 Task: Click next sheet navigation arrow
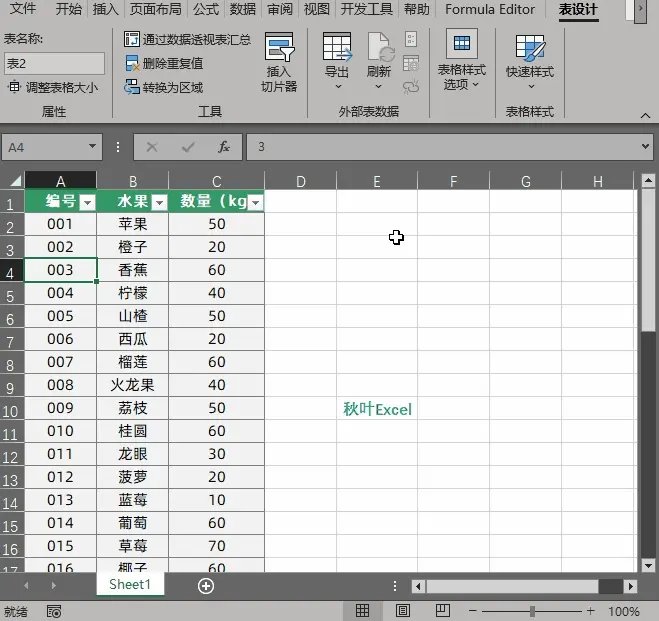[x=53, y=585]
